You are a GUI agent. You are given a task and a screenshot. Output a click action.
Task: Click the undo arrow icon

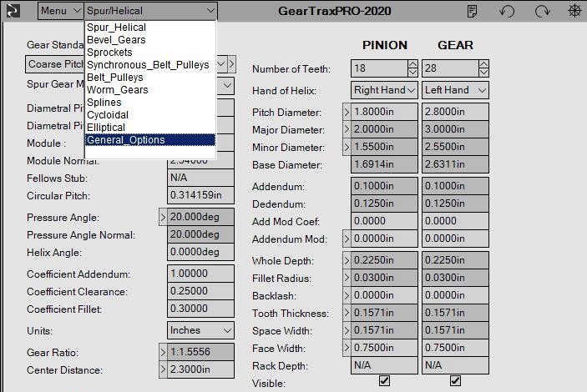[x=508, y=11]
